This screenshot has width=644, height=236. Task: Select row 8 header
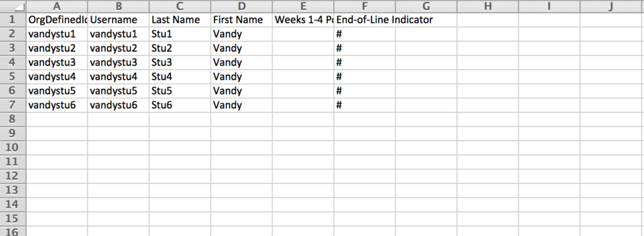tap(13, 119)
